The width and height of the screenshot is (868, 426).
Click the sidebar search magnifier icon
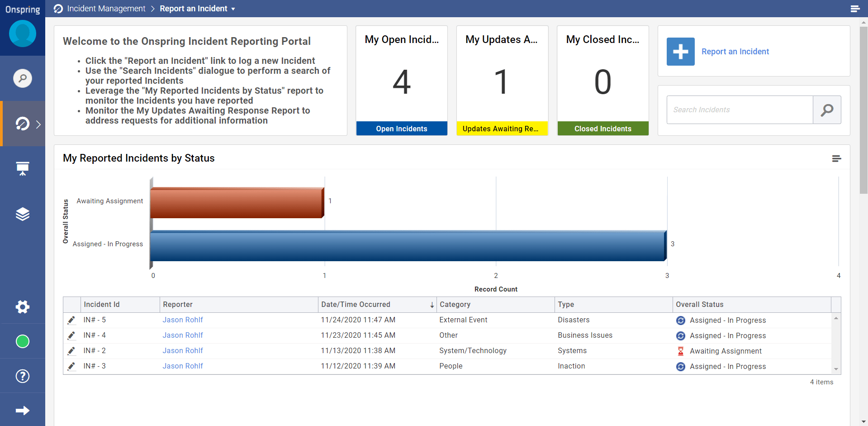(x=23, y=78)
